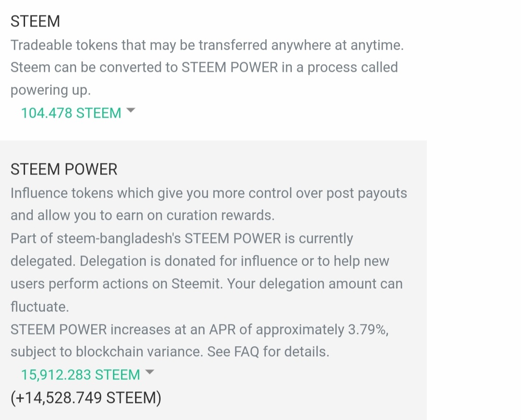Click the arrow beside 15,912.283 STEEM

click(x=149, y=372)
